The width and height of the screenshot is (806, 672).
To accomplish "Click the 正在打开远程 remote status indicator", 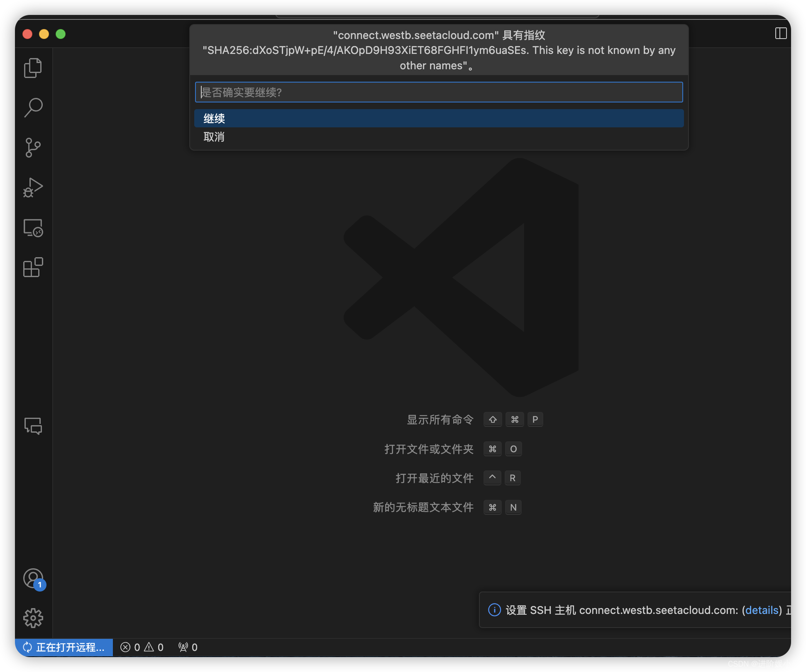I will (64, 647).
